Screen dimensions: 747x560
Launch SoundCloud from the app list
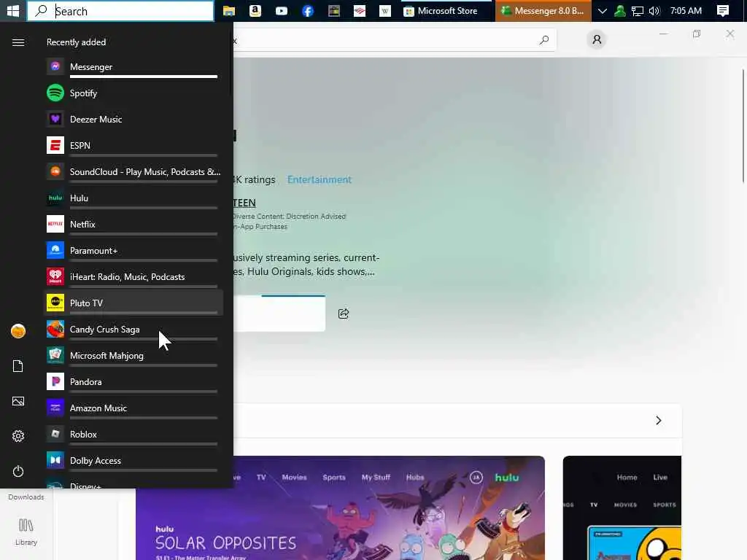tap(133, 171)
